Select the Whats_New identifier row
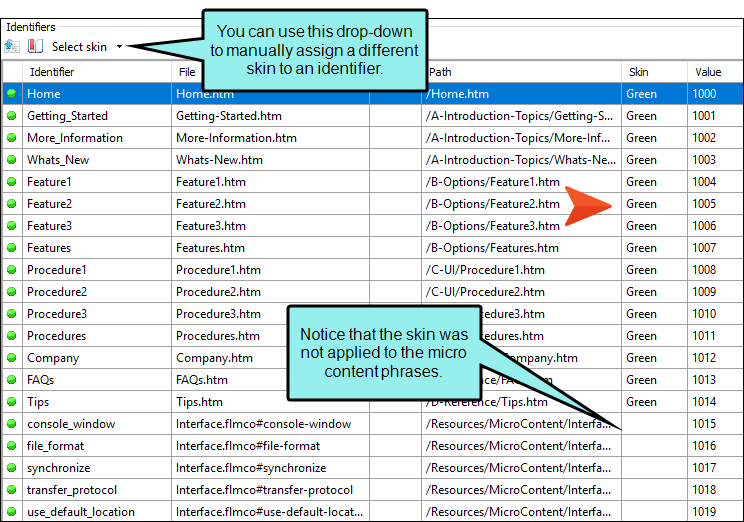Screen dimensions: 744x522 tap(372, 159)
